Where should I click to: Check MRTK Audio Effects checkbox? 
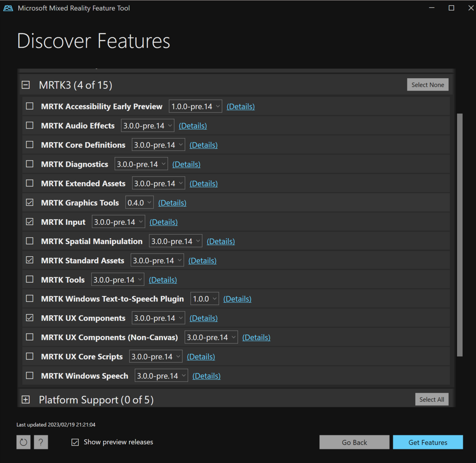pyautogui.click(x=30, y=125)
